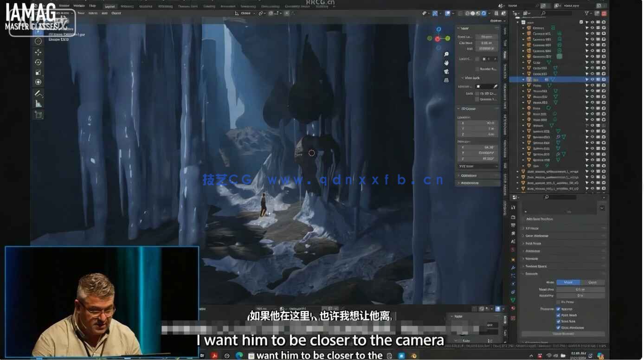Enable Lock Camera to View checkbox
This screenshot has width=644, height=360.
tap(477, 99)
